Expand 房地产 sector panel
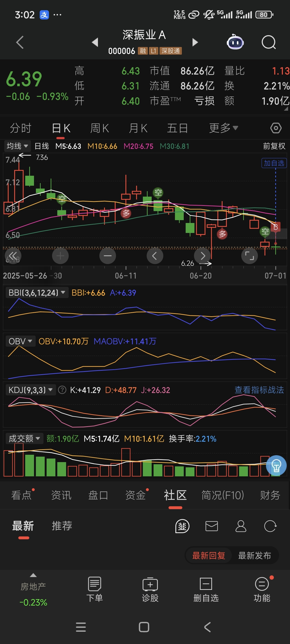This screenshot has height=644, width=290. pyautogui.click(x=33, y=589)
